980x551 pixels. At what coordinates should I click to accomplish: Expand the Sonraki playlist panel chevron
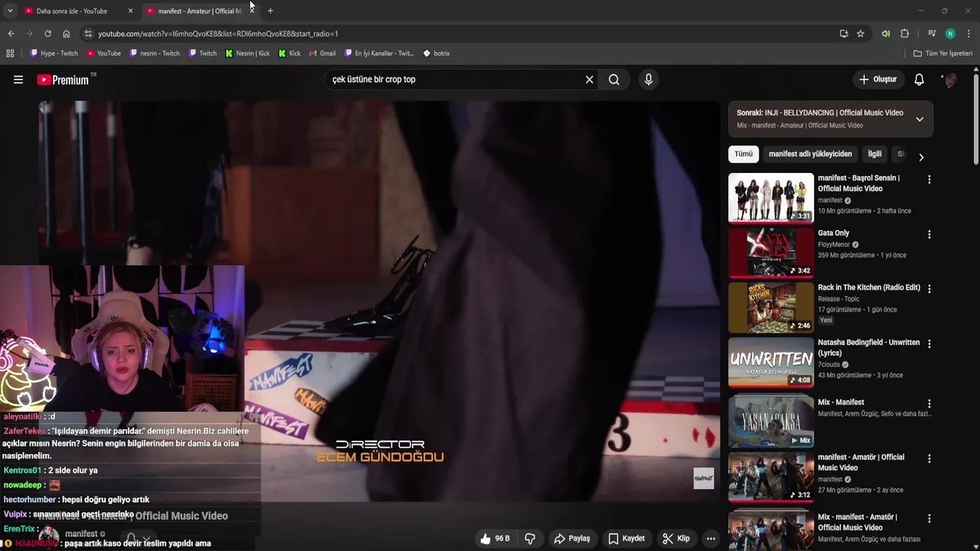click(920, 119)
